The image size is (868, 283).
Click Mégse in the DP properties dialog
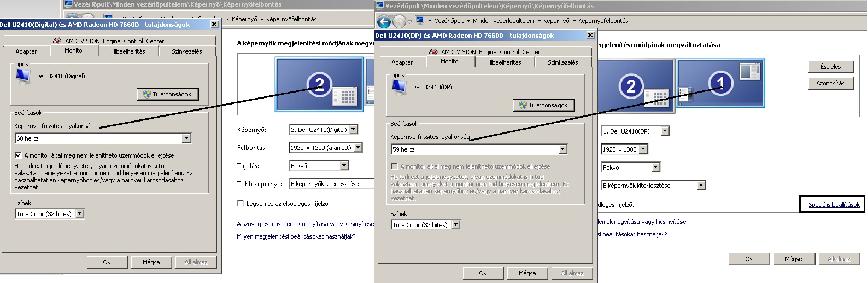527,273
